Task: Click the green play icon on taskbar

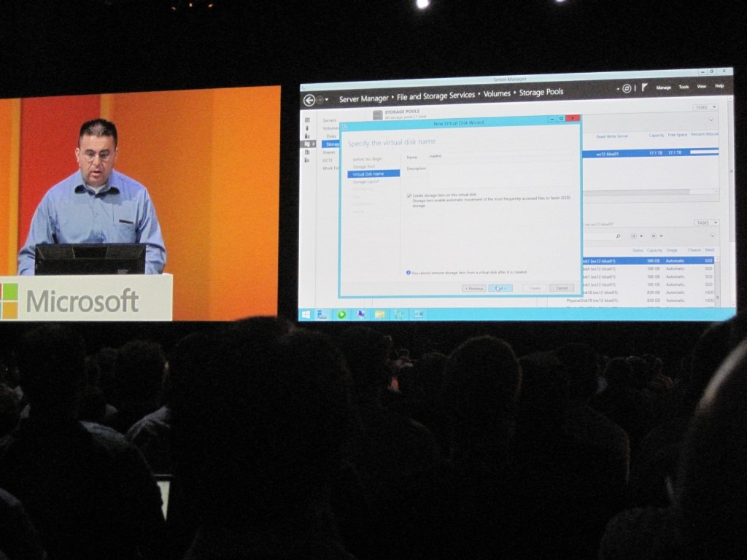Action: click(341, 315)
